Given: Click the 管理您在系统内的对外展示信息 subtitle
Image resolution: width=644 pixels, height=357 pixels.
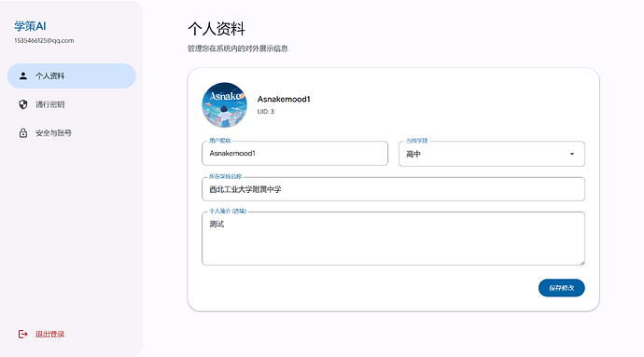Looking at the screenshot, I should 238,48.
